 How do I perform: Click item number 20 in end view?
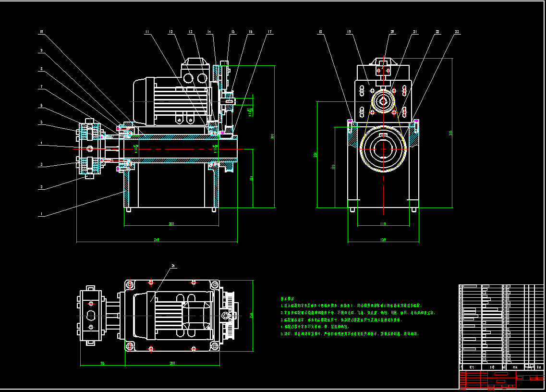coord(392,32)
